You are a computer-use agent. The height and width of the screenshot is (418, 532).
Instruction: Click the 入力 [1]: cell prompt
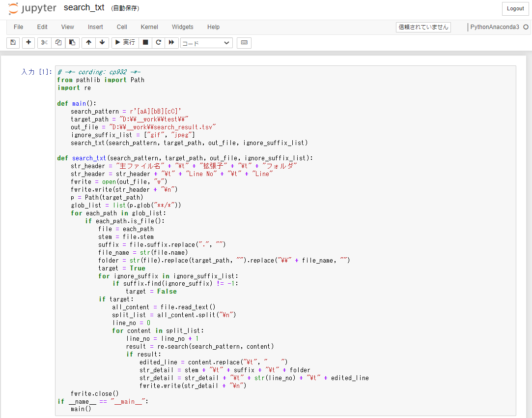pos(37,72)
